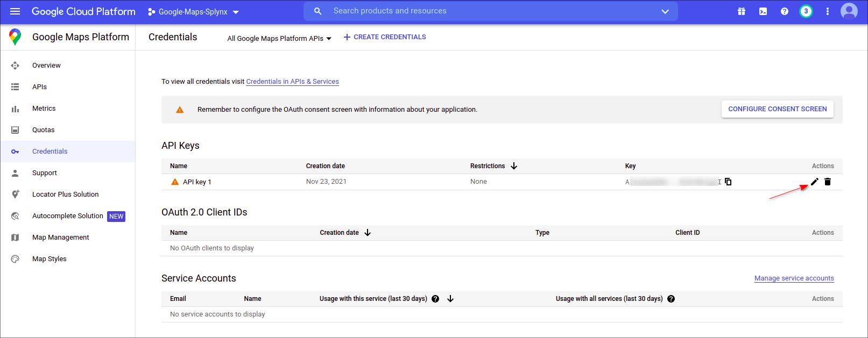The height and width of the screenshot is (338, 868).
Task: Open All Google Maps Platform APIs dropdown
Action: point(279,38)
